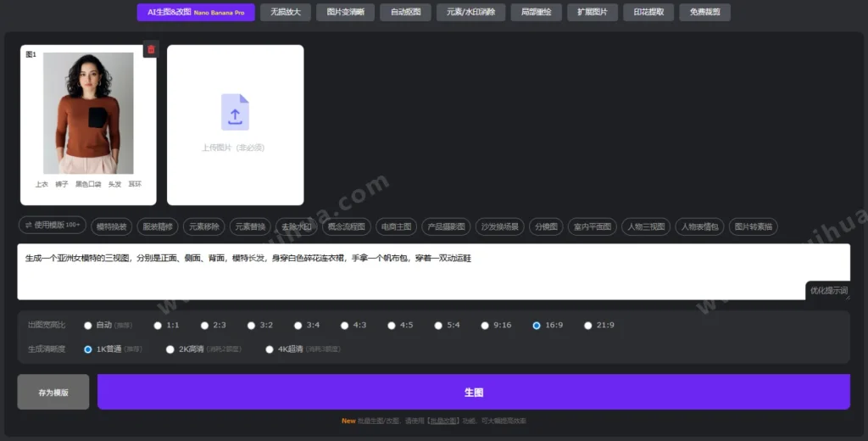Screen dimensions: 868x441
Task: Open the 自动抠图 tab
Action: [x=405, y=12]
